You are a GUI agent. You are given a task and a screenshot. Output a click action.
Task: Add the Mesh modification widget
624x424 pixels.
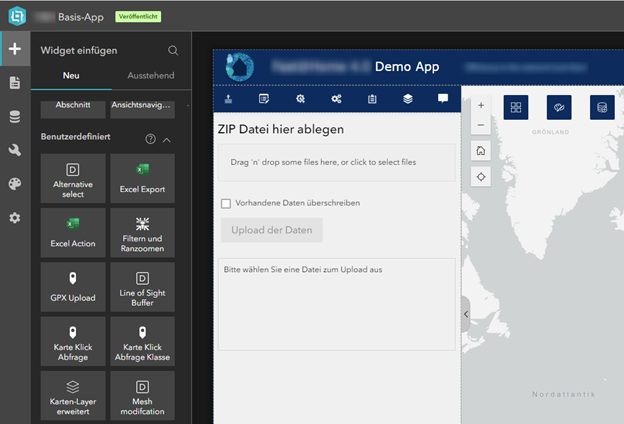142,395
